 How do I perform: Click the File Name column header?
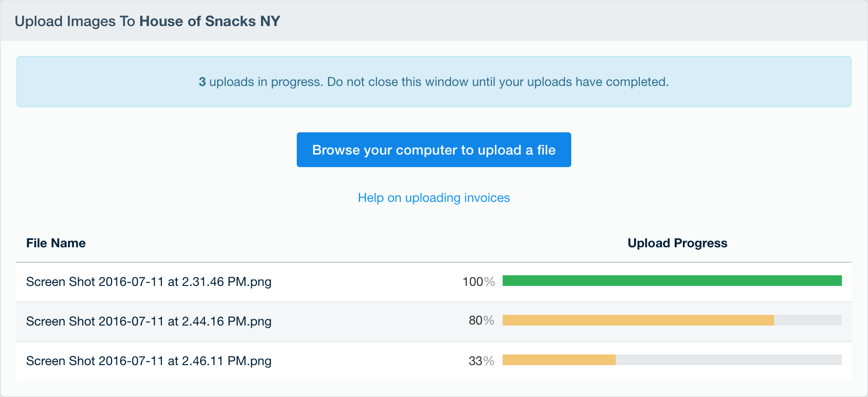(x=56, y=243)
